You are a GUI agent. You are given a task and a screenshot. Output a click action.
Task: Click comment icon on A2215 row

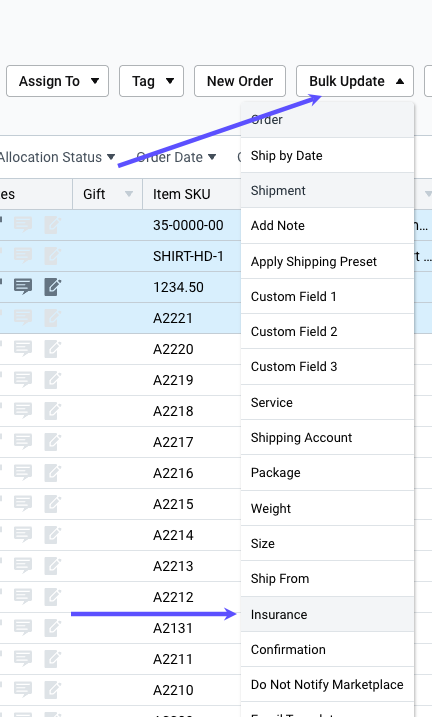click(x=23, y=503)
